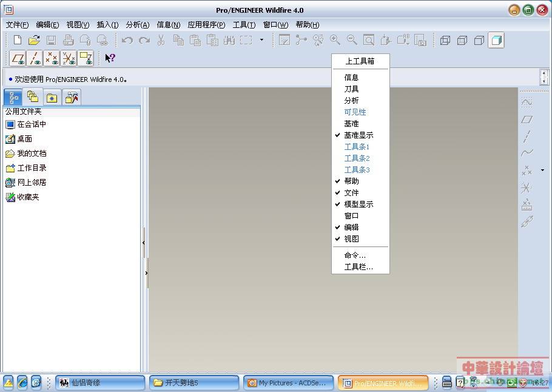Click the context help arrow icon

[110, 58]
